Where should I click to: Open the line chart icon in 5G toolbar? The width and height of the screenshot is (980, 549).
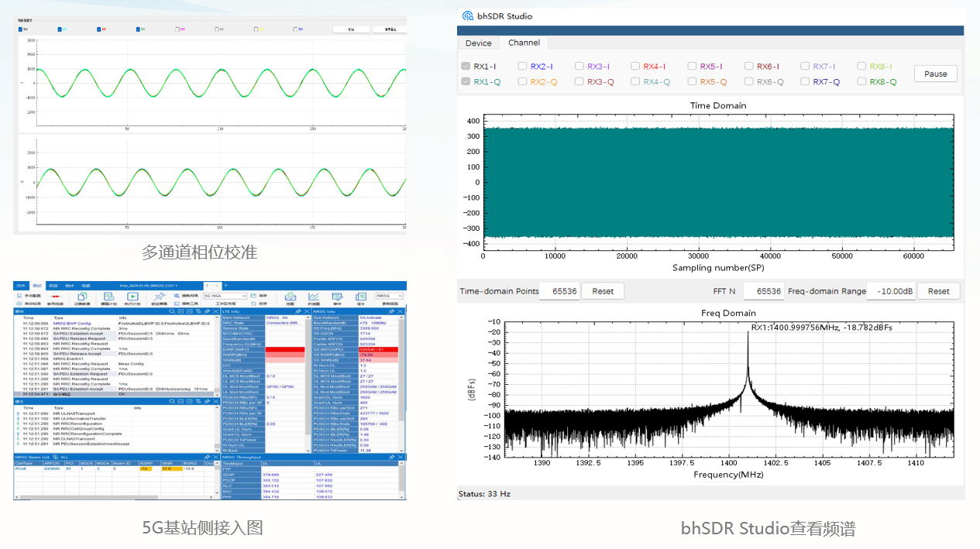point(314,297)
